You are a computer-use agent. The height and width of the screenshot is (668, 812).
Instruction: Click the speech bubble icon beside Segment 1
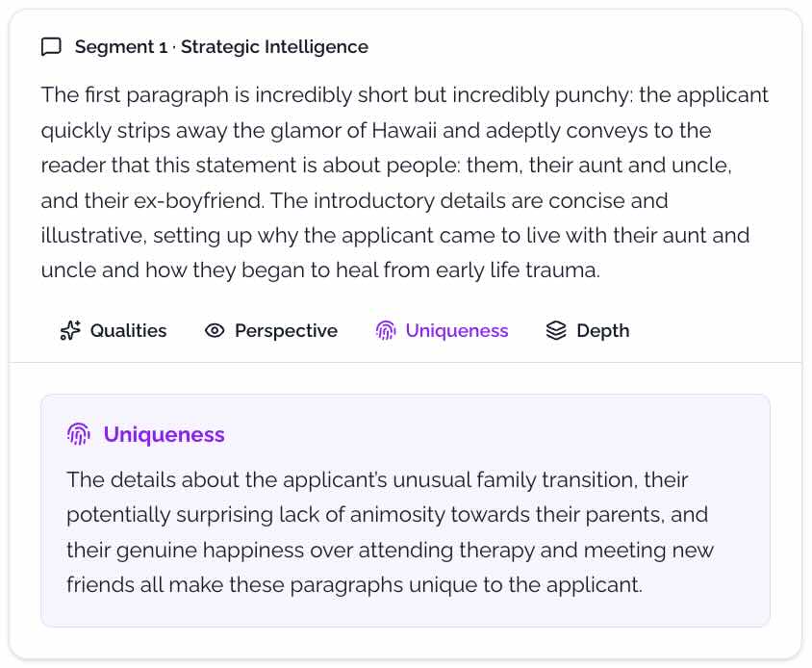(52, 46)
